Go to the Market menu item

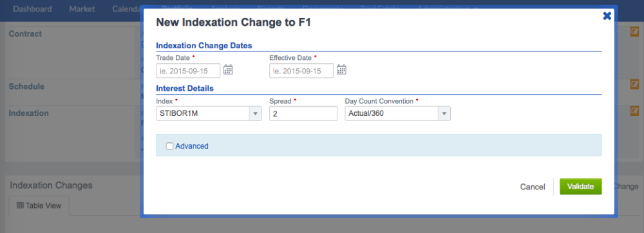[82, 9]
